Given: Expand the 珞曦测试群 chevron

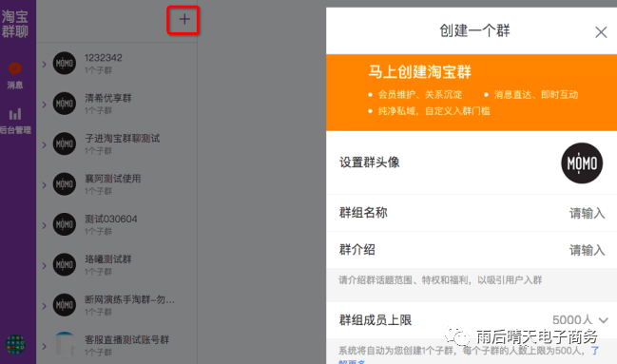Looking at the screenshot, I should [44, 265].
